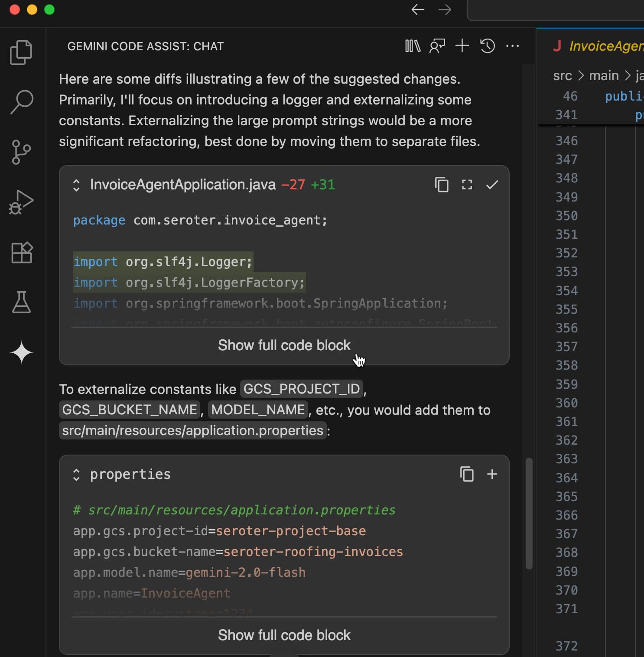Click the sticky line number 46
Screen dimensions: 644x657
570,96
